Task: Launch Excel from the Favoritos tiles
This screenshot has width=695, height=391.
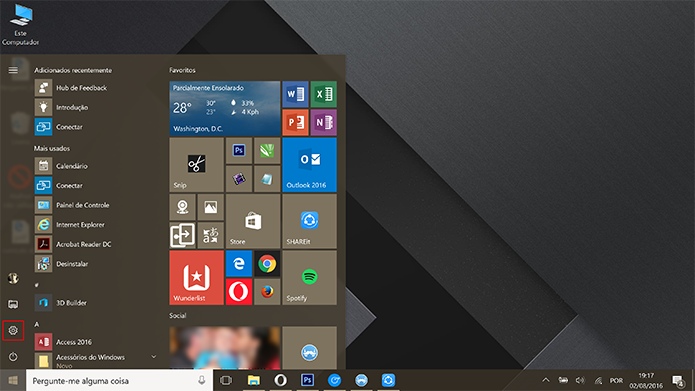Action: point(324,94)
